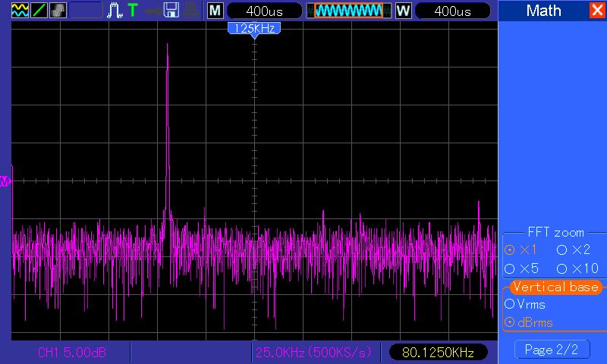Click the pulse waveform icon
Image resolution: width=607 pixels, height=364 pixels.
coord(115,11)
